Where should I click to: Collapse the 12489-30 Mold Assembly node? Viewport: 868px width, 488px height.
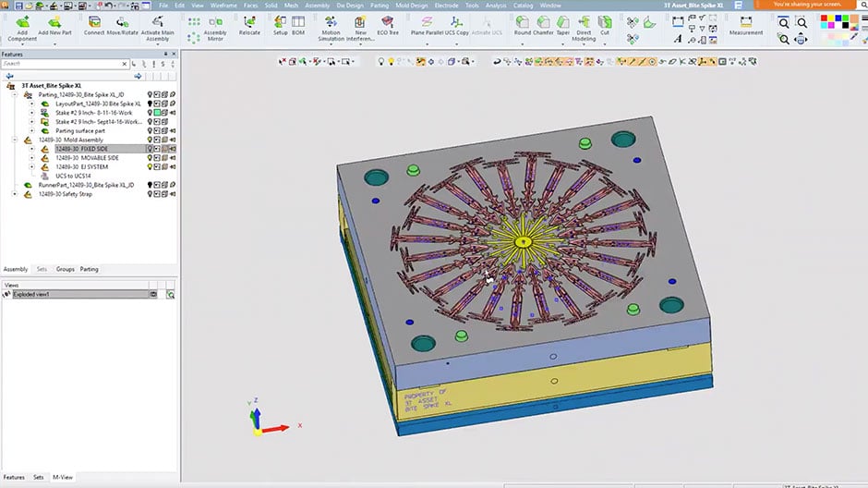pos(14,140)
